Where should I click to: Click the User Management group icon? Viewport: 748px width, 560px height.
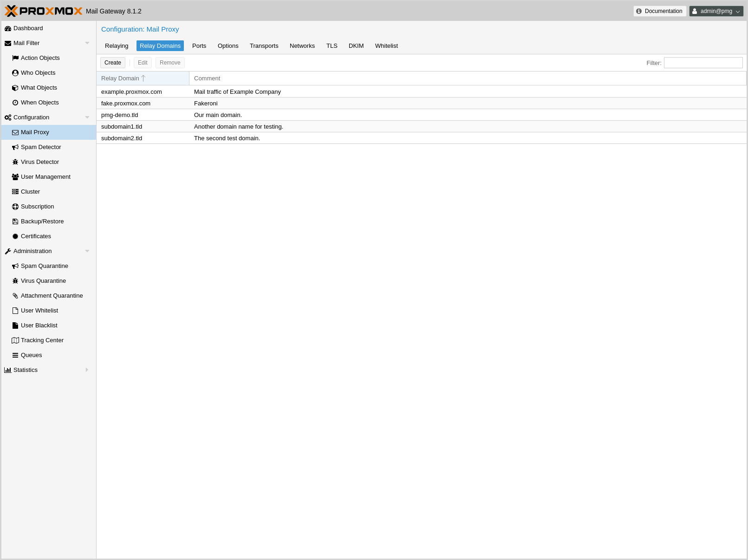(x=15, y=177)
